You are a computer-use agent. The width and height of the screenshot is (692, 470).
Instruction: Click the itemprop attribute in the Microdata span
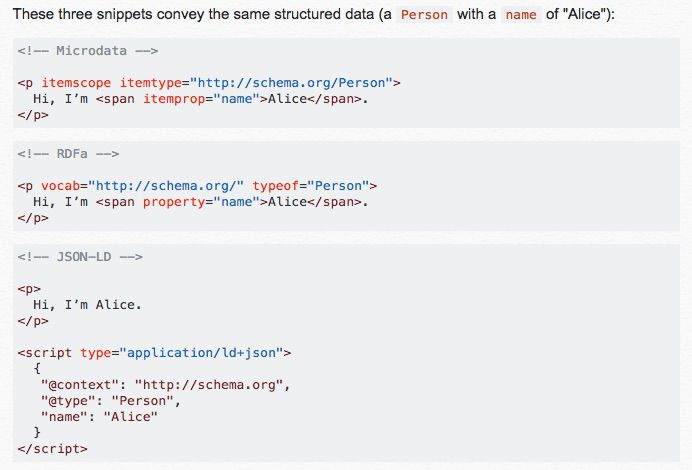pos(168,98)
